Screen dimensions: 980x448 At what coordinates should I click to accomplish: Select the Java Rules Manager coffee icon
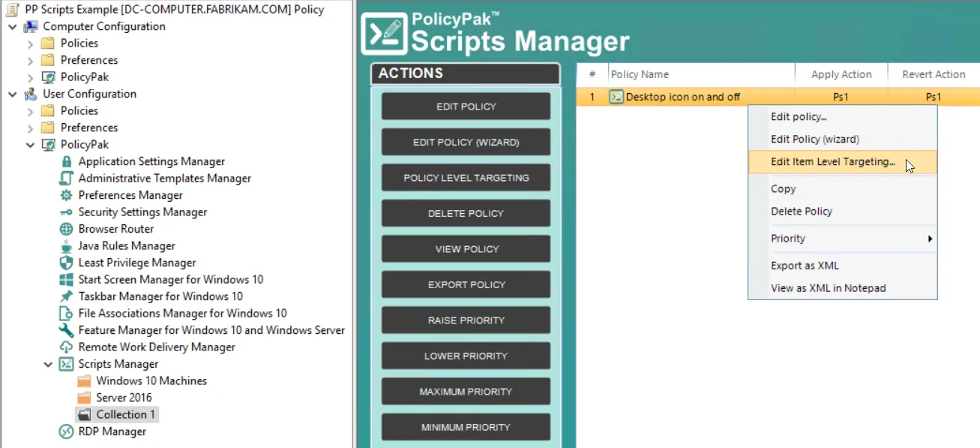click(x=66, y=246)
